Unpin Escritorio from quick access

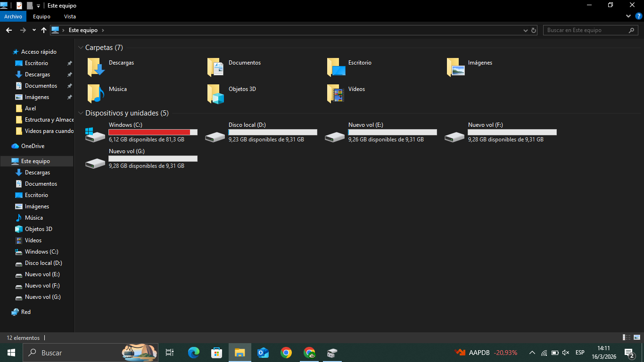[69, 63]
